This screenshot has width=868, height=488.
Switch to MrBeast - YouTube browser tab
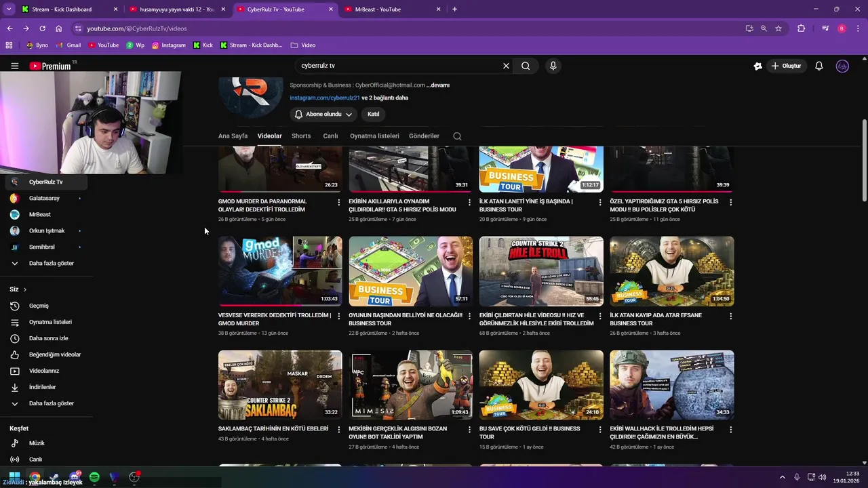392,9
